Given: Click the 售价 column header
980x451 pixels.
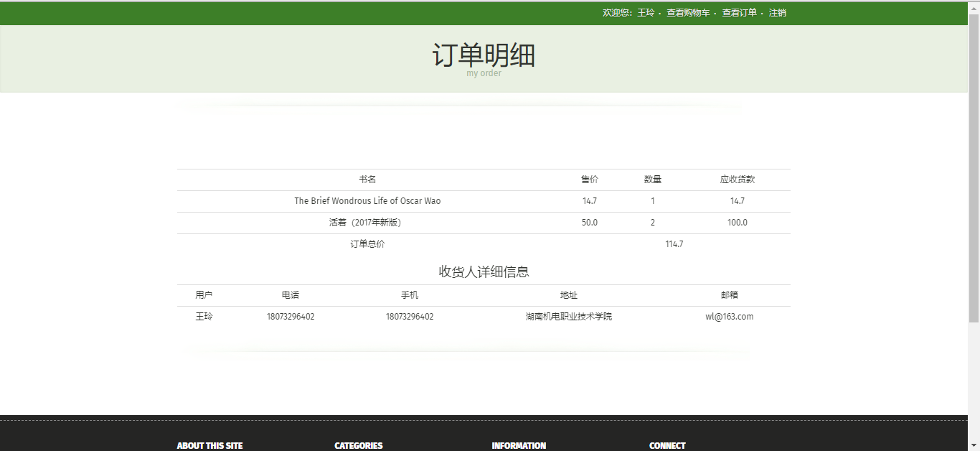Looking at the screenshot, I should [x=590, y=180].
